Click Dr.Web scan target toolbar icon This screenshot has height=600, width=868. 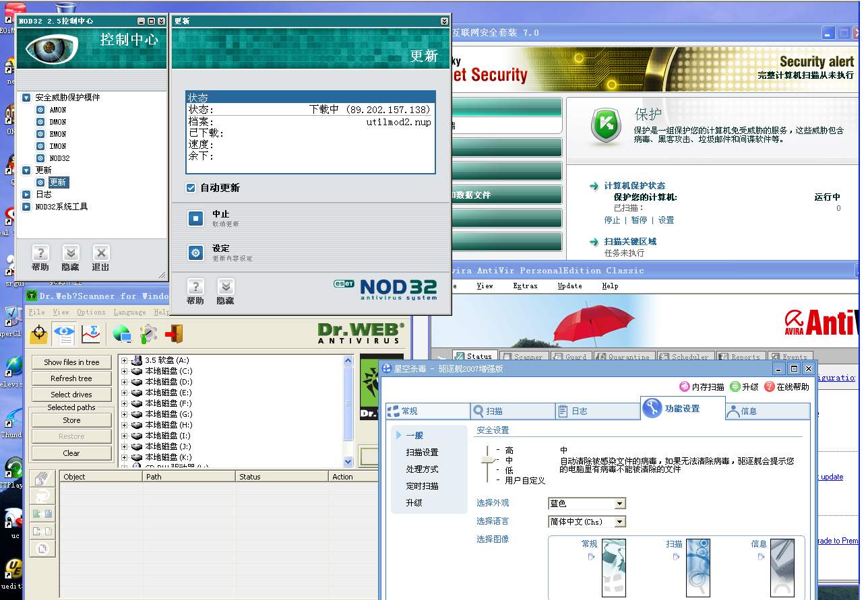point(39,333)
